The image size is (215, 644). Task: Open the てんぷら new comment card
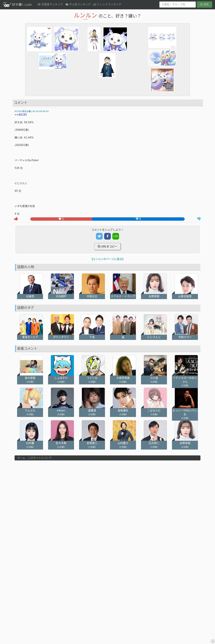click(30, 402)
